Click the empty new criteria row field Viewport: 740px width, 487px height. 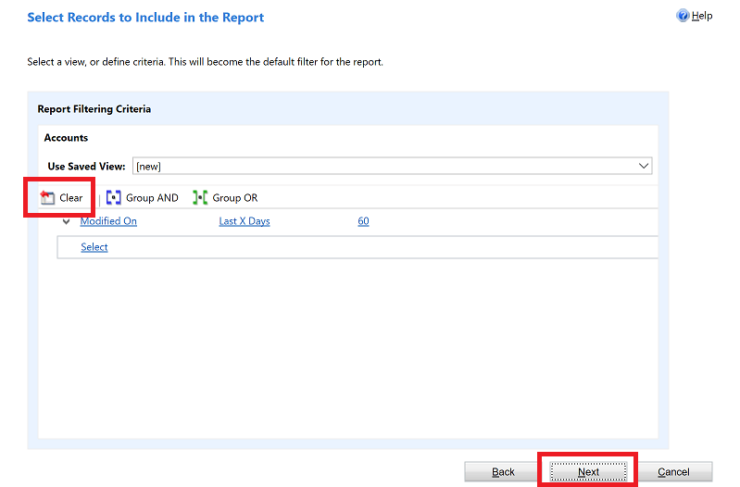357,247
